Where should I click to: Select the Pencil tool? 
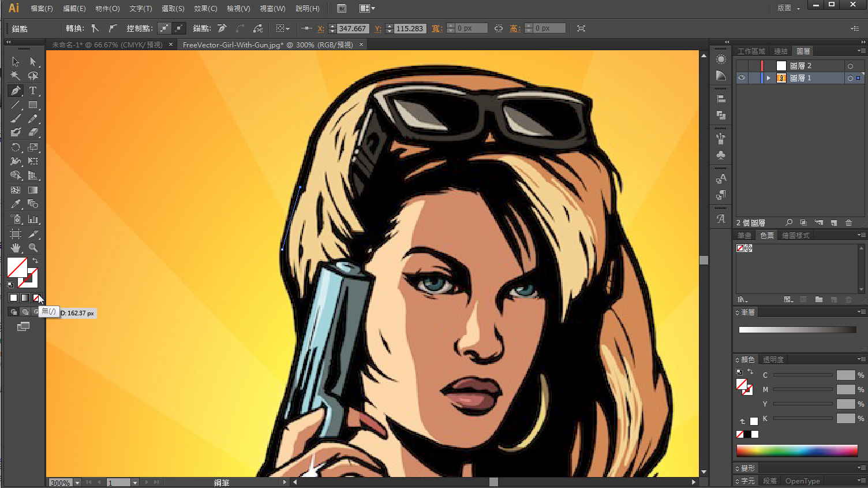tap(33, 119)
